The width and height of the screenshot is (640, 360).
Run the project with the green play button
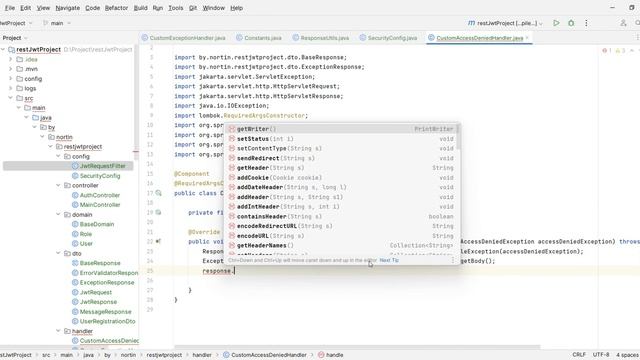pyautogui.click(x=556, y=23)
